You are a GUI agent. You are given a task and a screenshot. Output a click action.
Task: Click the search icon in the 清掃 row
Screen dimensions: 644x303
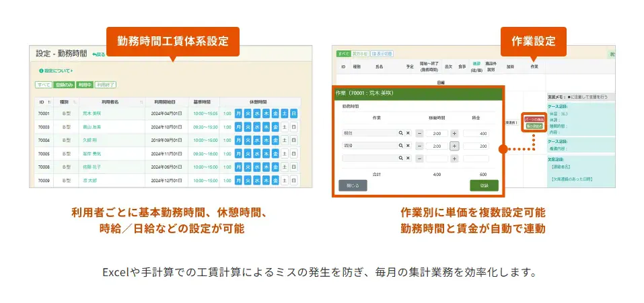tap(400, 146)
